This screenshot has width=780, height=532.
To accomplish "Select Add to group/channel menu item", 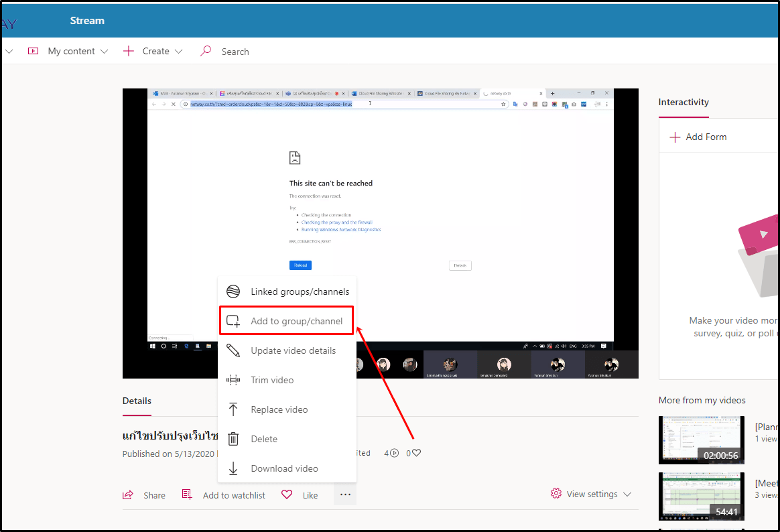I will (296, 321).
